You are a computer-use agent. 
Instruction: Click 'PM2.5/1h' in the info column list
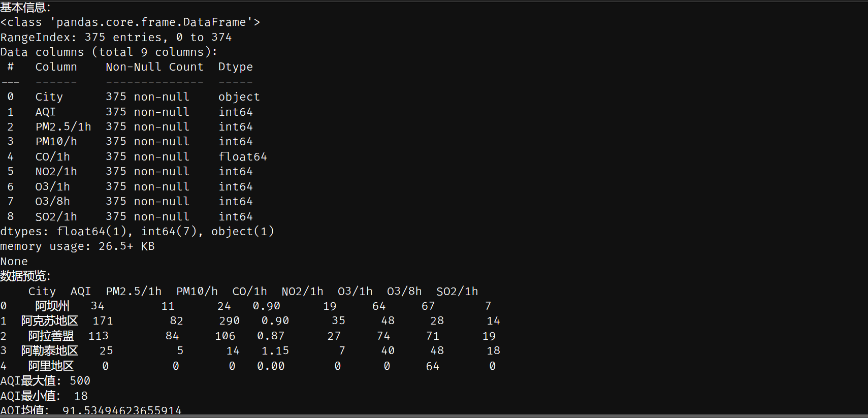(63, 127)
